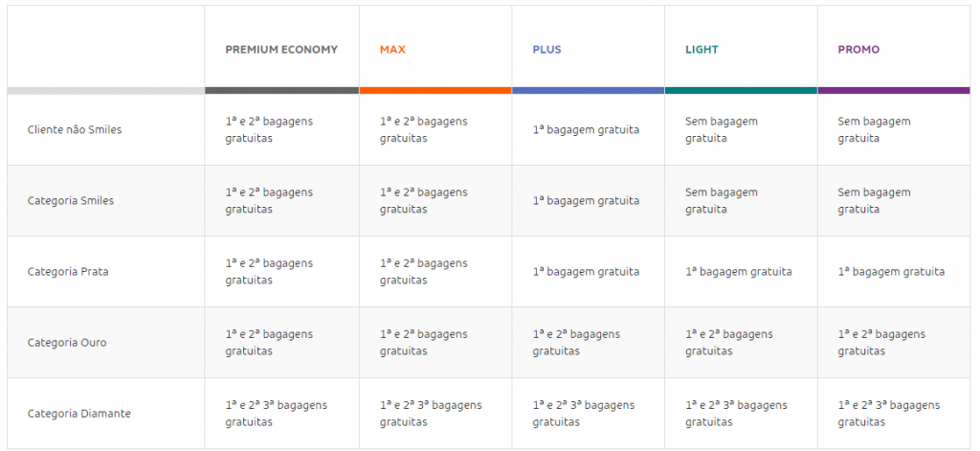Select the PREMIUM ECONOMY cell for Categoria Smiles
This screenshot has width=980, height=451.
(x=269, y=201)
